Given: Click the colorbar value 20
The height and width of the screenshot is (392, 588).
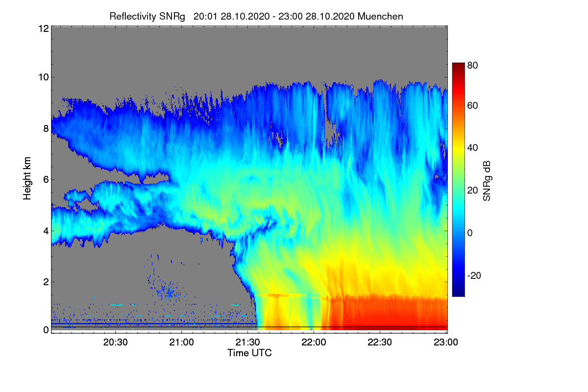Looking at the screenshot, I should (472, 191).
